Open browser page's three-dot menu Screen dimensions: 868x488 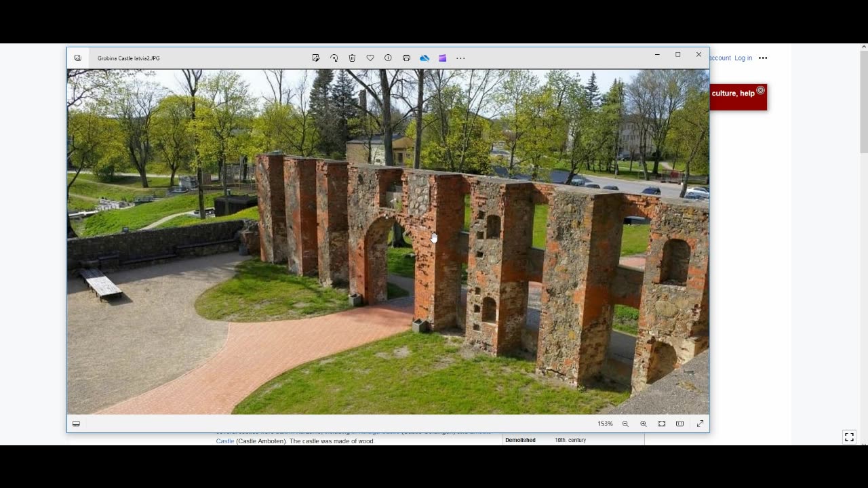763,58
